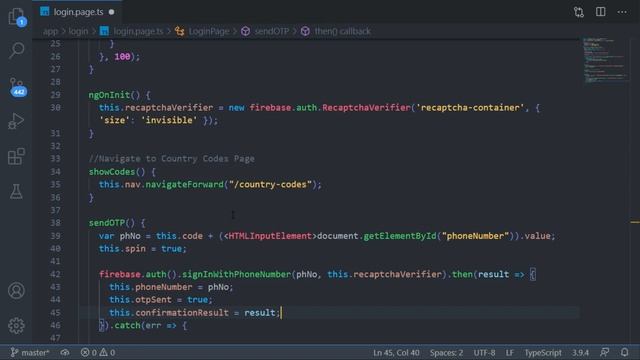The image size is (640, 360).
Task: Open the notifications bell icon
Action: coord(624,353)
